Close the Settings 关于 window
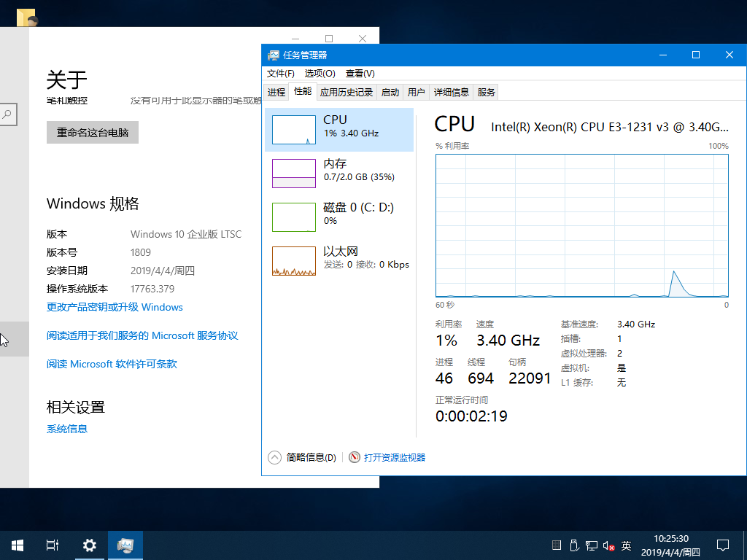The image size is (747, 560). click(363, 39)
